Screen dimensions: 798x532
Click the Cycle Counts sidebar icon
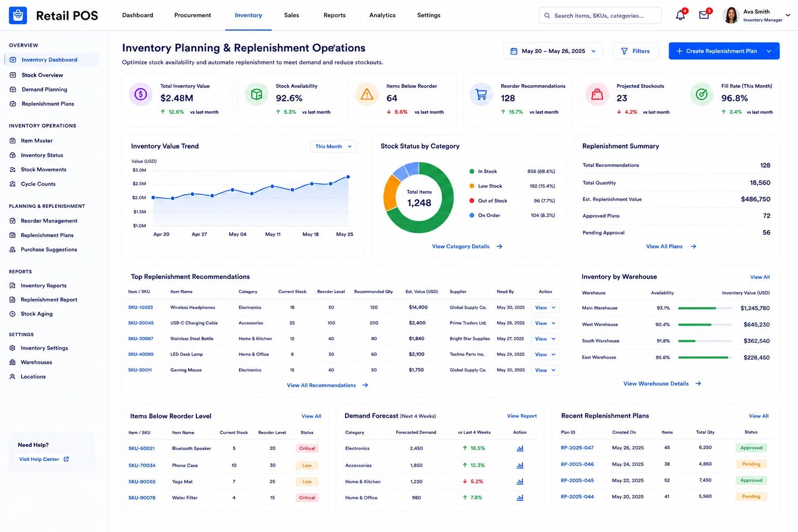(13, 184)
